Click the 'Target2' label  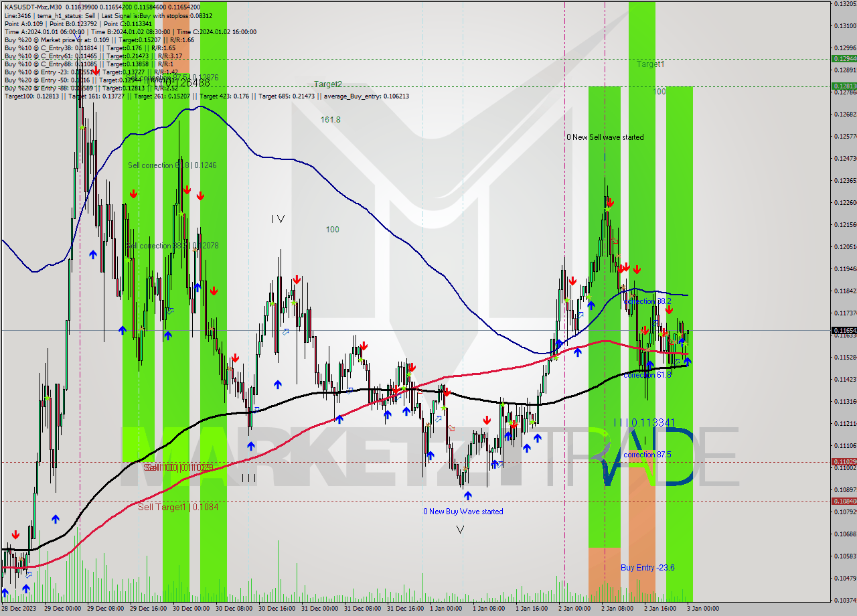pyautogui.click(x=328, y=84)
